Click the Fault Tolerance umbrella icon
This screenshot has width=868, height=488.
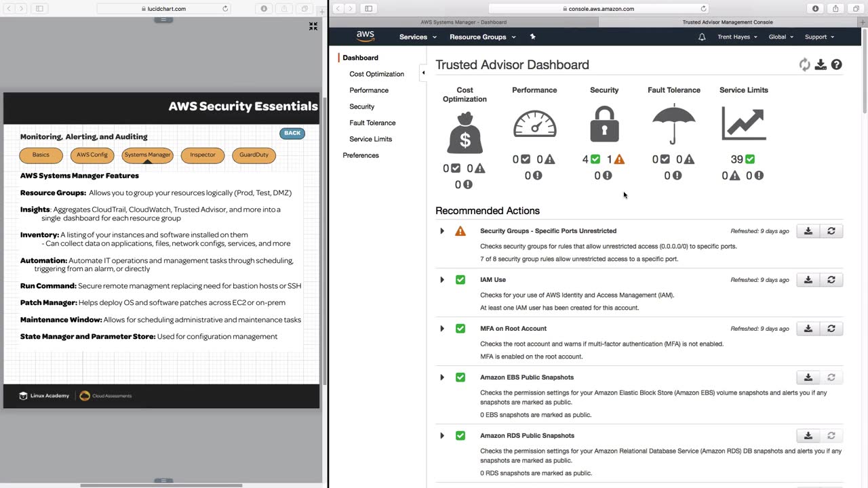coord(673,125)
